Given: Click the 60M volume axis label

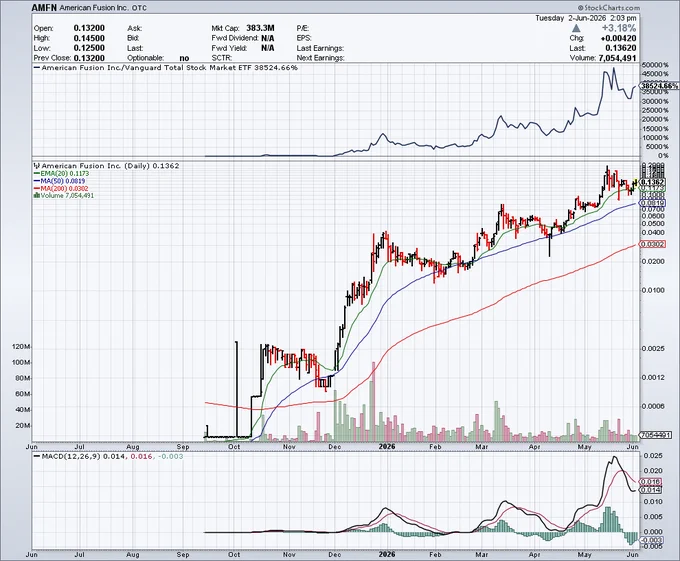Looking at the screenshot, I should point(23,394).
